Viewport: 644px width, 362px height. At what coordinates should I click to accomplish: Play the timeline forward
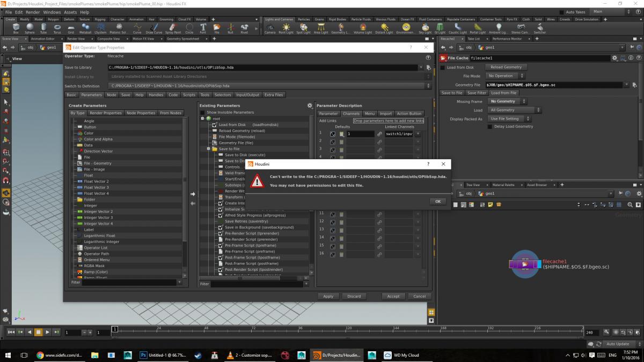[47, 333]
